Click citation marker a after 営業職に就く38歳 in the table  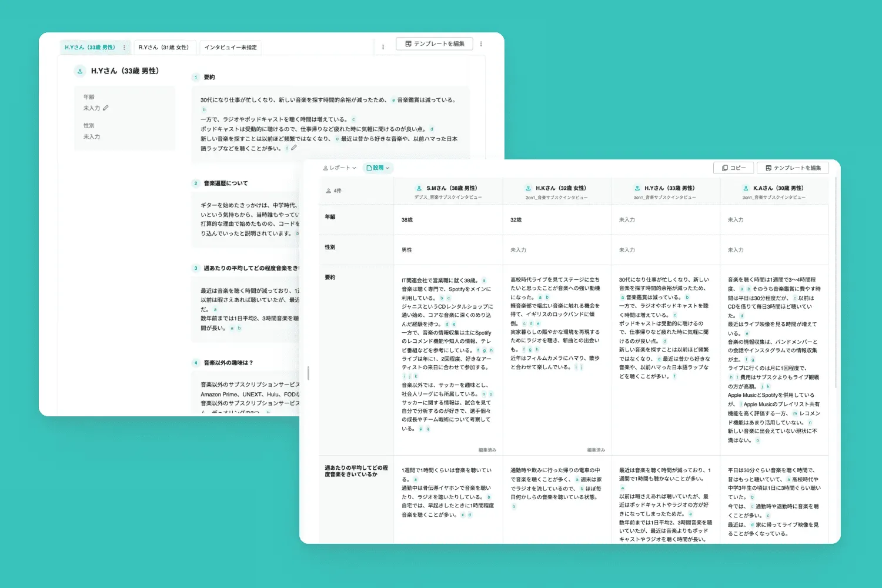(484, 280)
